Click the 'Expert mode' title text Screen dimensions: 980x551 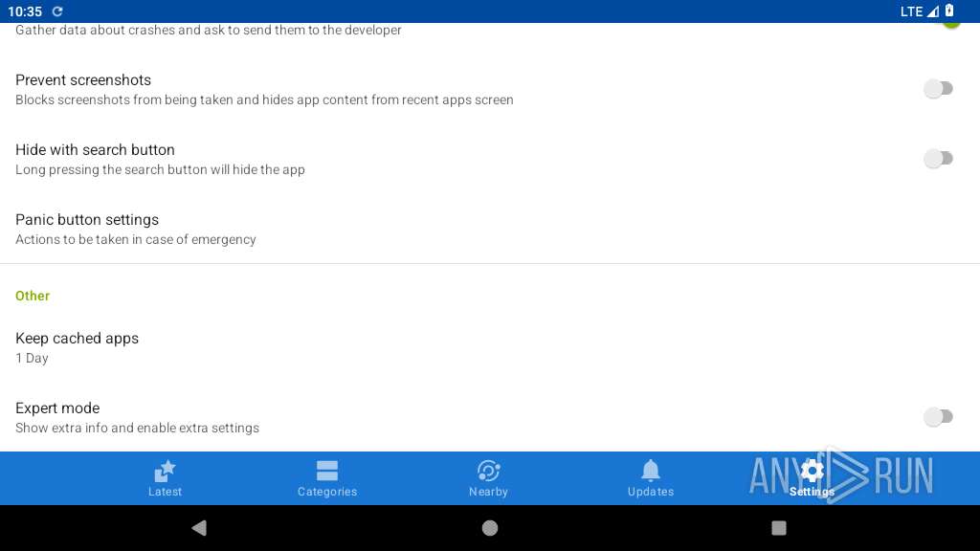[x=57, y=408]
